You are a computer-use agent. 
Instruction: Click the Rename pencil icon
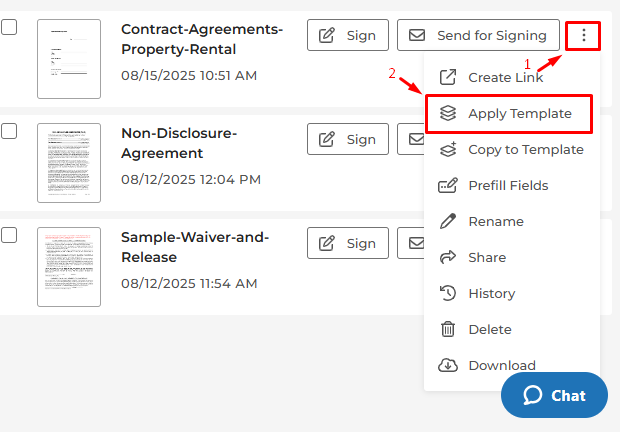tap(449, 221)
